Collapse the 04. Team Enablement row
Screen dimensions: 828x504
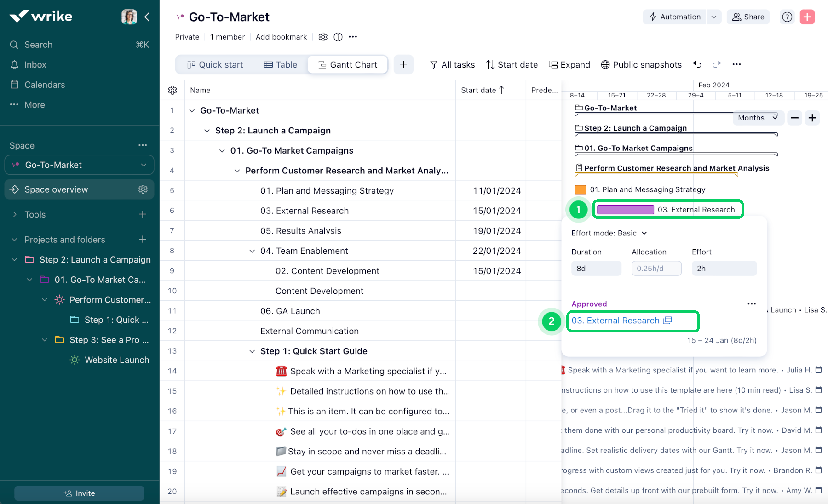point(252,251)
